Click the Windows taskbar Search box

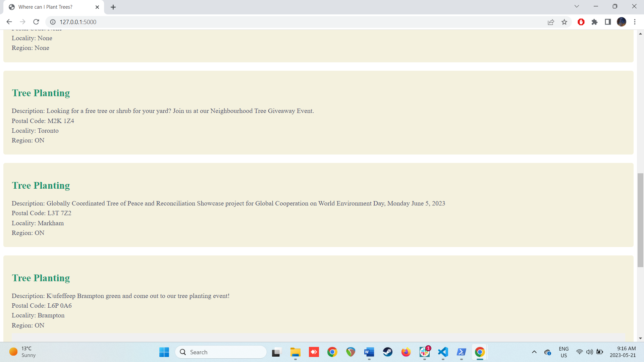pyautogui.click(x=221, y=352)
